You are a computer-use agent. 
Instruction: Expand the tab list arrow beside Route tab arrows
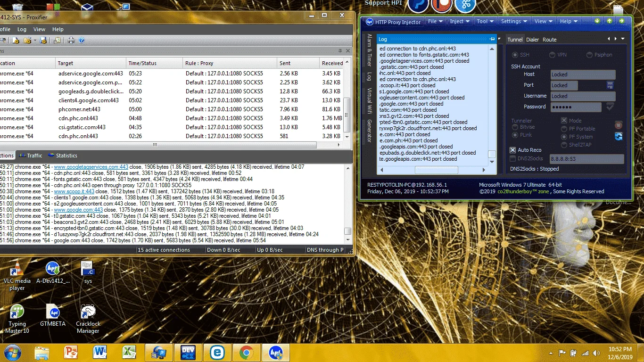click(x=623, y=39)
